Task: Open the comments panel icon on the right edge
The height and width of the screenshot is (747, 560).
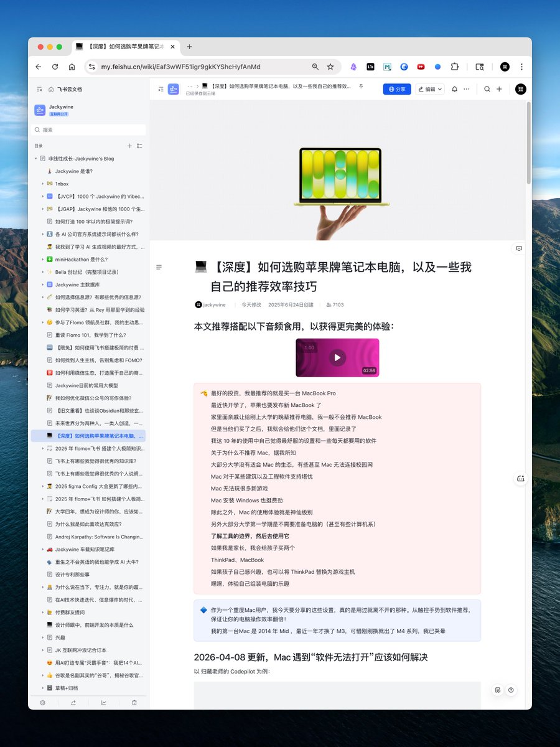Action: (519, 248)
